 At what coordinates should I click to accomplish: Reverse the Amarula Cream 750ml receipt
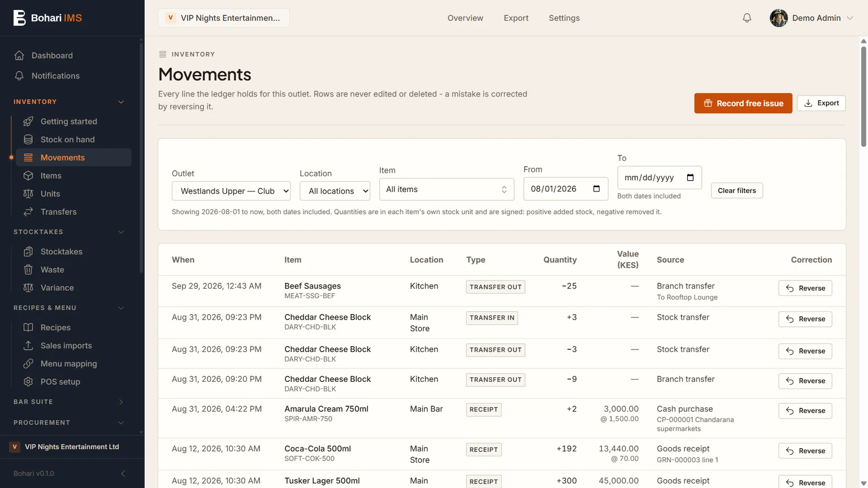(x=805, y=411)
